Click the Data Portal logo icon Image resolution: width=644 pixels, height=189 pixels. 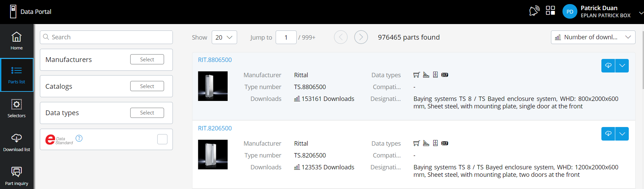[x=13, y=12]
